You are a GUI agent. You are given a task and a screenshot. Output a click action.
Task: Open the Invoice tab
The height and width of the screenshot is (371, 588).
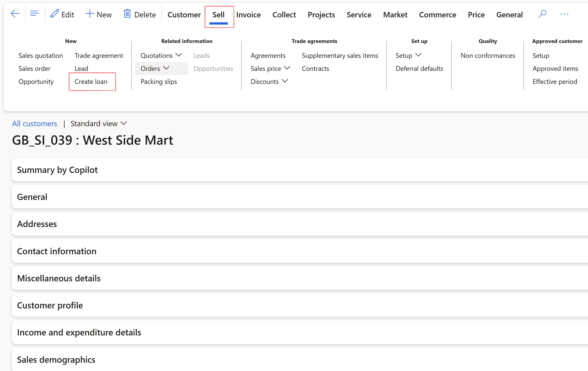tap(248, 15)
